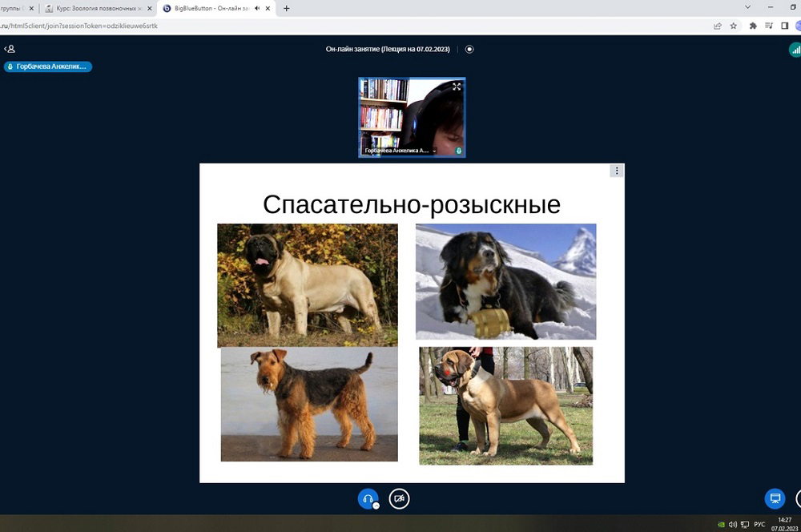The width and height of the screenshot is (801, 532).
Task: Click the address bar URL field
Action: point(320,26)
